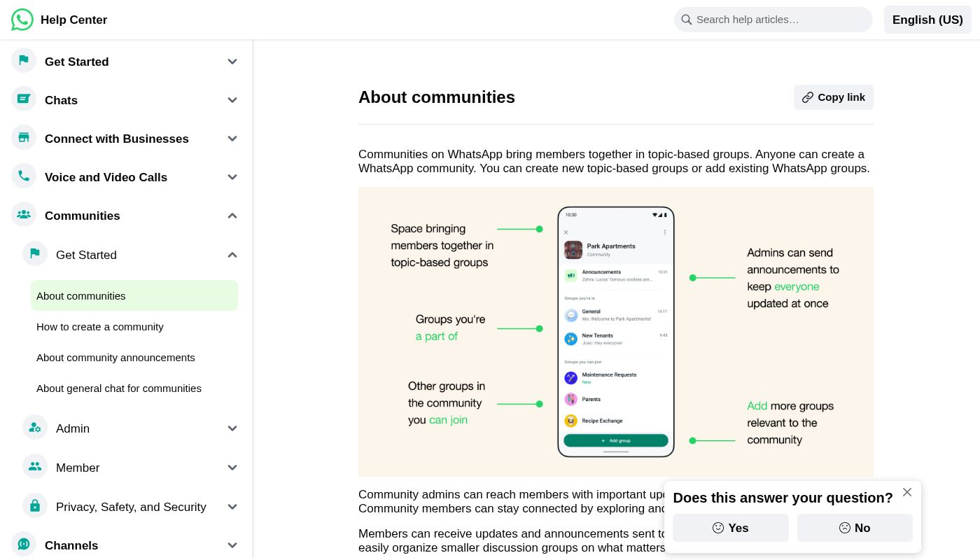This screenshot has width=980, height=560.
Task: Focus the Search help articles field
Action: (777, 20)
